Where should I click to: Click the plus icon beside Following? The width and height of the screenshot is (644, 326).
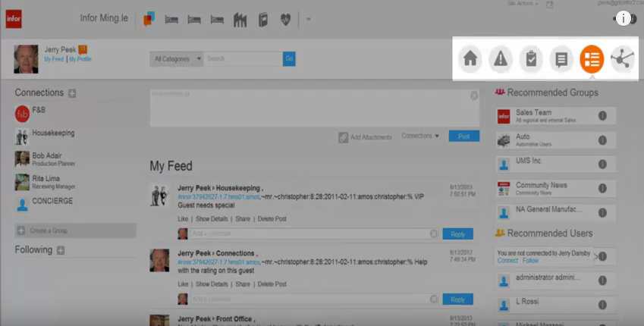(x=61, y=250)
